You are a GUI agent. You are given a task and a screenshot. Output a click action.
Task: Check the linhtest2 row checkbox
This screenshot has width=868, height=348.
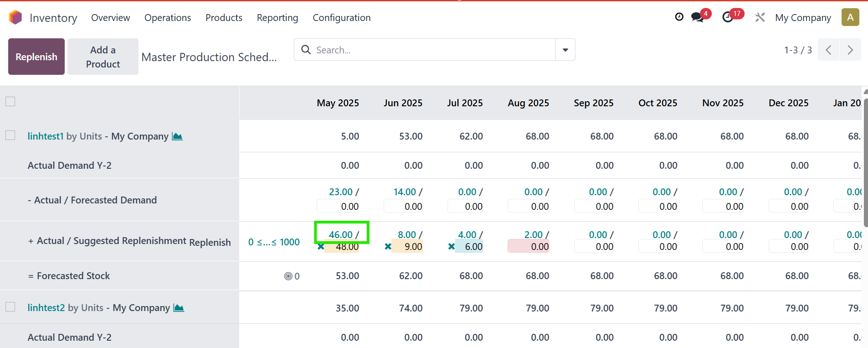[x=10, y=307]
